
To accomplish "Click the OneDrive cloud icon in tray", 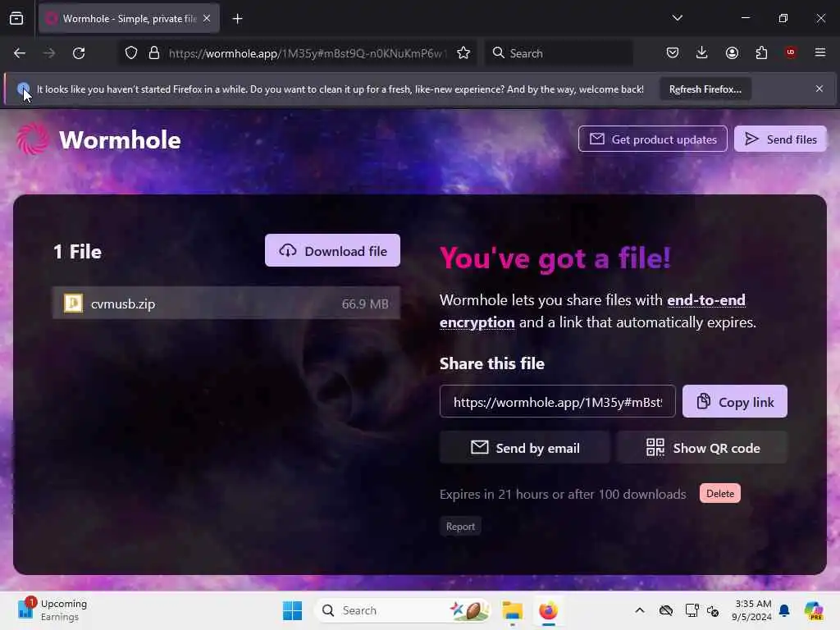I will [x=665, y=610].
